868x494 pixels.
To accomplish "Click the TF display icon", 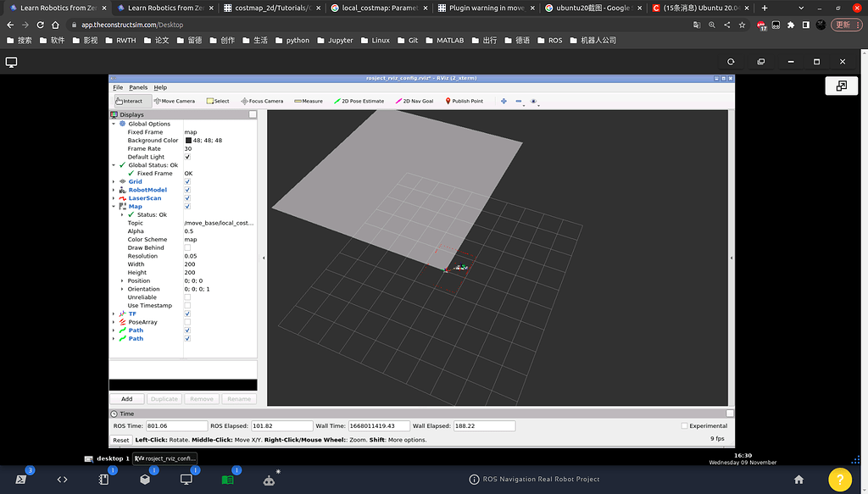I will 122,314.
